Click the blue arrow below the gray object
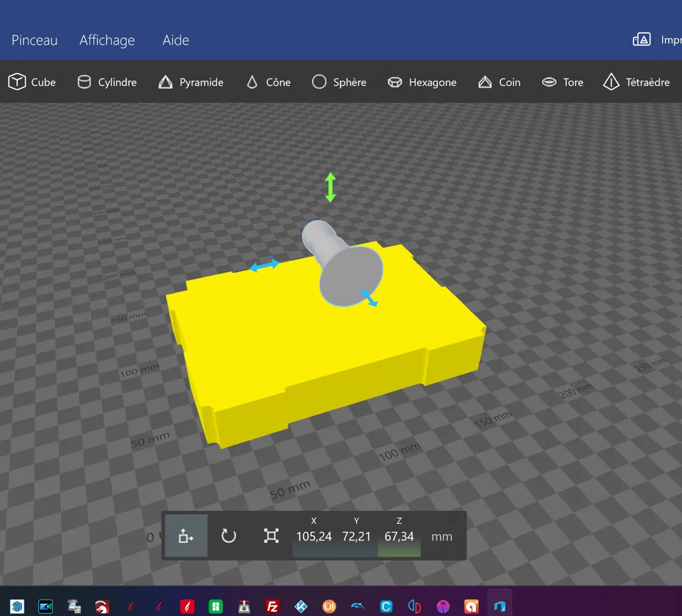The height and width of the screenshot is (616, 682). coord(369,298)
